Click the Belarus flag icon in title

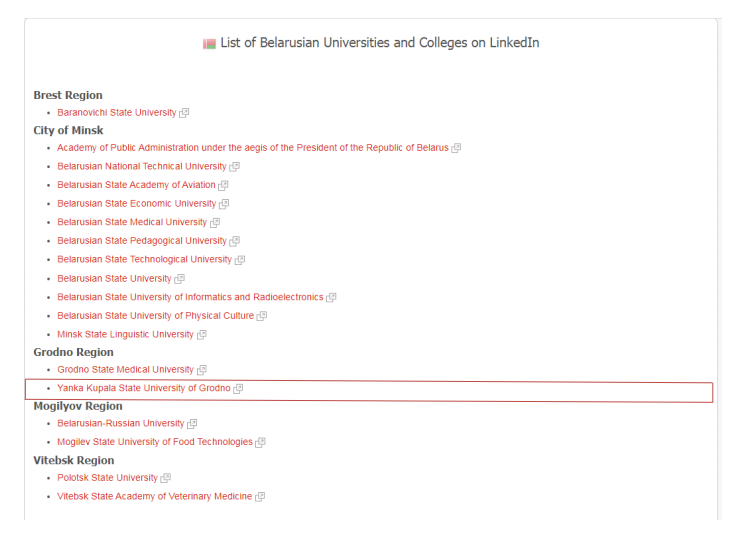(209, 44)
